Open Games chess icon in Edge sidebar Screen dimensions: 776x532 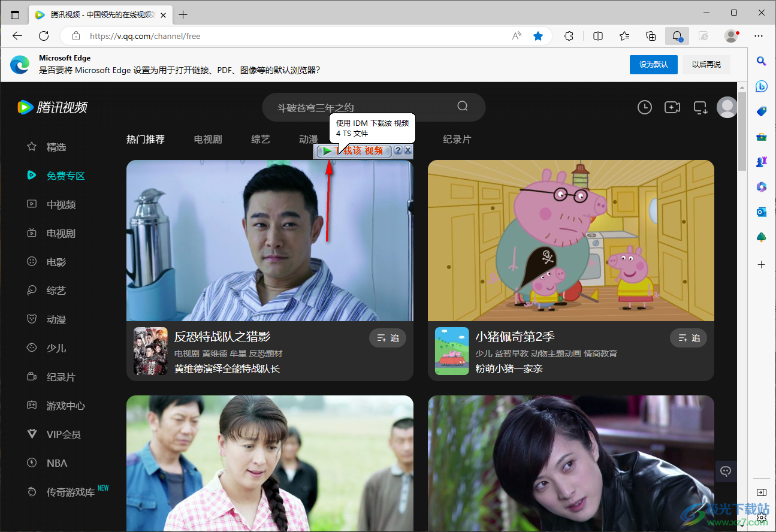tap(762, 162)
